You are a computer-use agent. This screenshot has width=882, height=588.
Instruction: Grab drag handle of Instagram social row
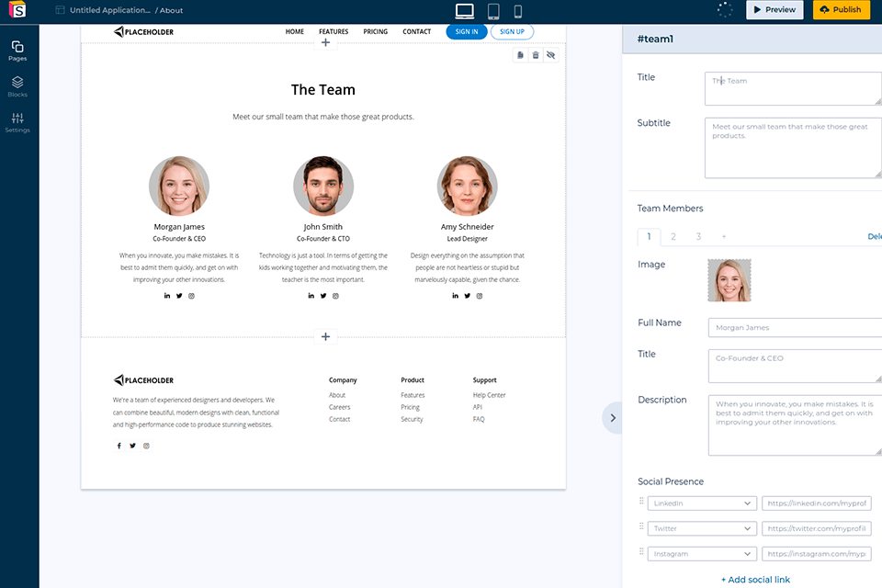[x=641, y=551]
